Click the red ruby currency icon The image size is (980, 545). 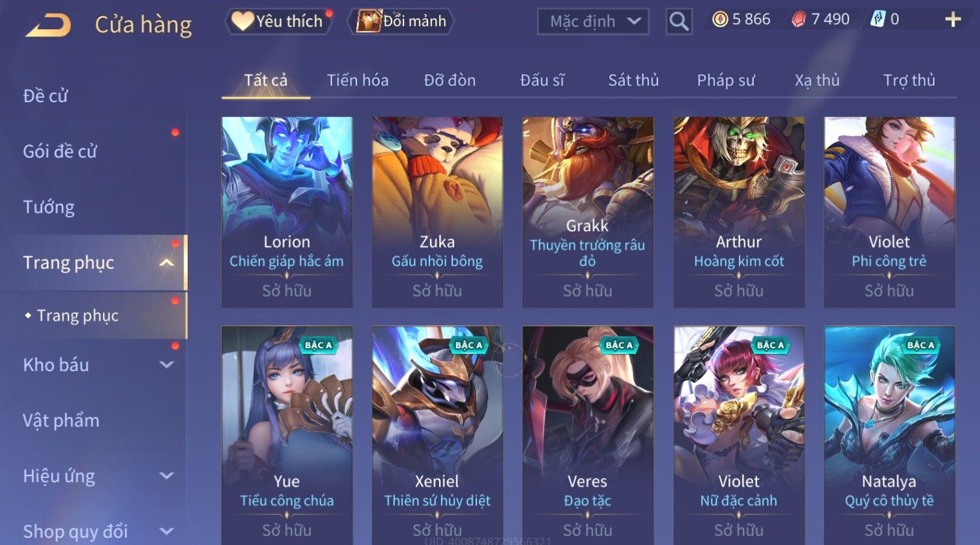tap(799, 20)
